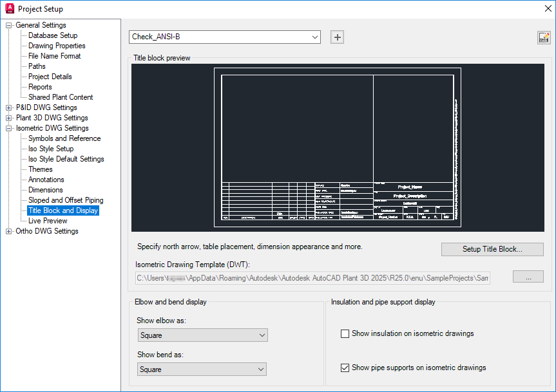
Task: Select Live Preview in the tree
Action: (x=48, y=221)
